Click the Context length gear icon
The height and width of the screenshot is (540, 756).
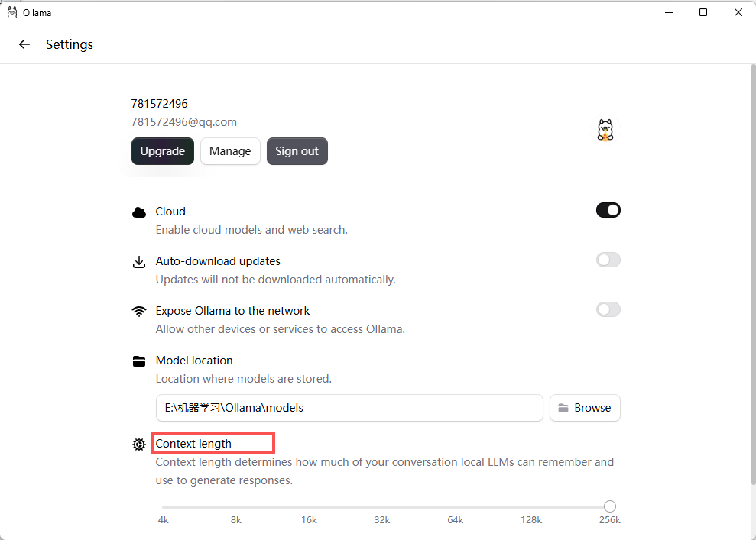[139, 445]
